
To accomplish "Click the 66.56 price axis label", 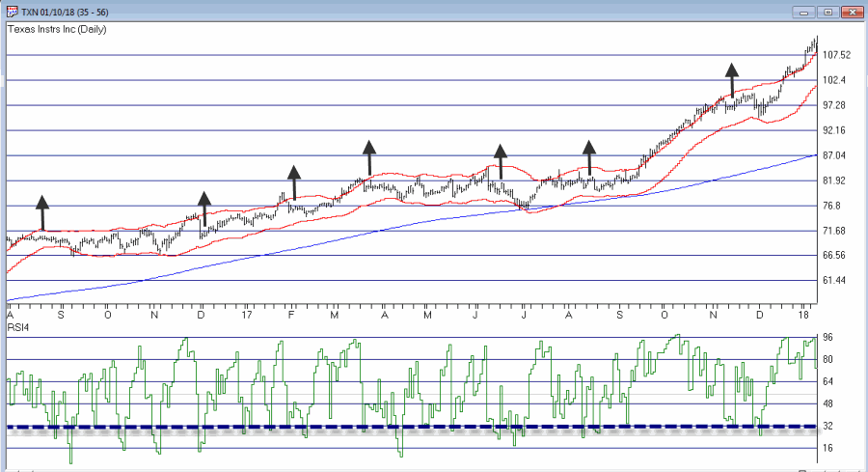I will 834,256.
